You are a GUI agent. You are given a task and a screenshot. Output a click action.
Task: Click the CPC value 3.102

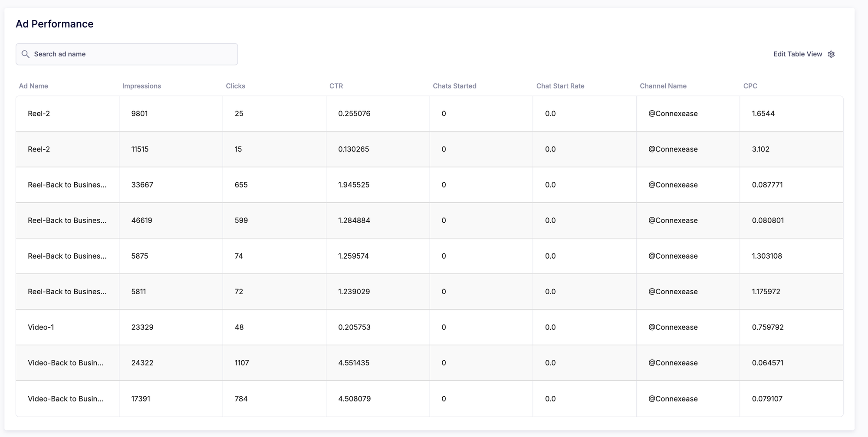760,149
